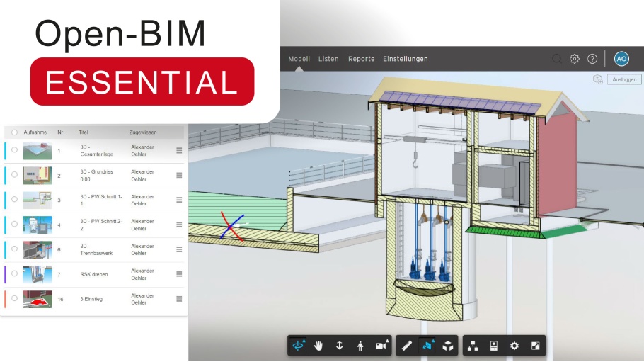Open thumbnail of 3D - Grundriss 0,00
644x362 pixels.
(x=38, y=176)
